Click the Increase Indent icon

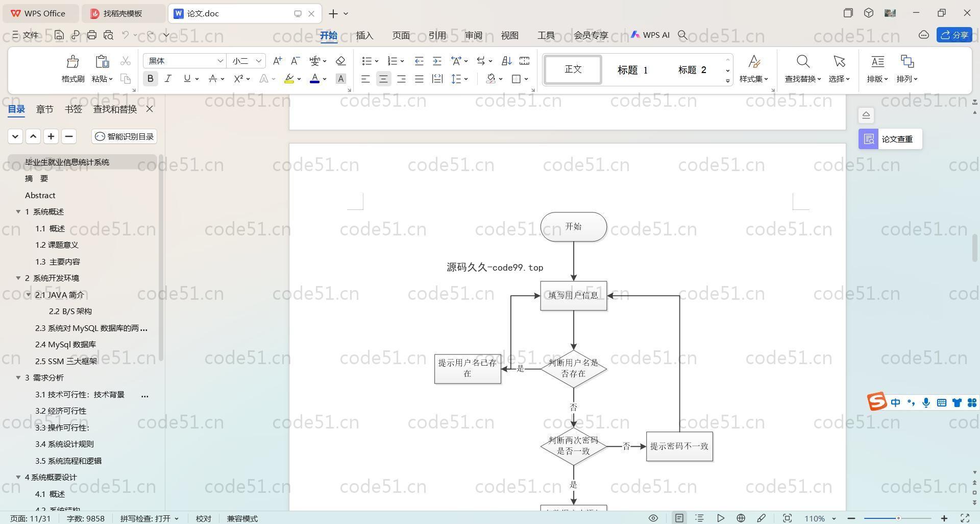point(437,61)
